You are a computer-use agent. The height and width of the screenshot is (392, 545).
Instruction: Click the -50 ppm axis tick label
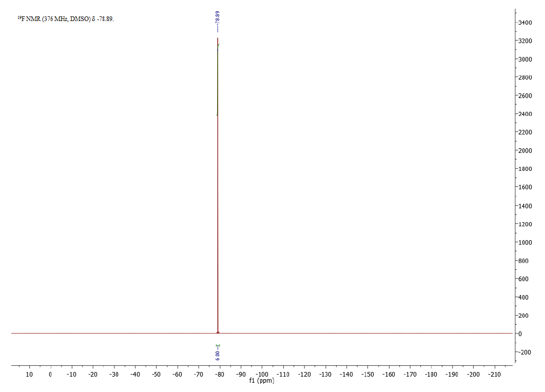click(x=156, y=375)
